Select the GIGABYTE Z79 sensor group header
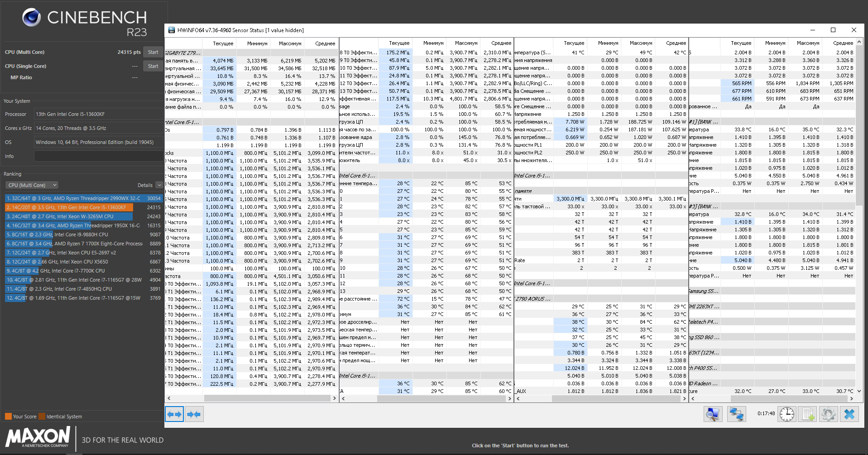 (183, 53)
